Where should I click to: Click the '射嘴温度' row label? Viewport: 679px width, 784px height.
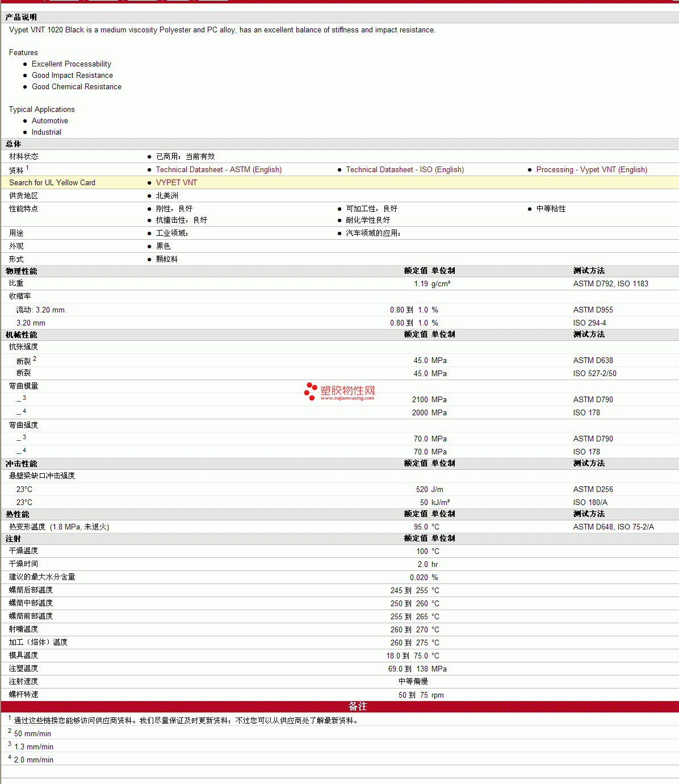pyautogui.click(x=24, y=629)
